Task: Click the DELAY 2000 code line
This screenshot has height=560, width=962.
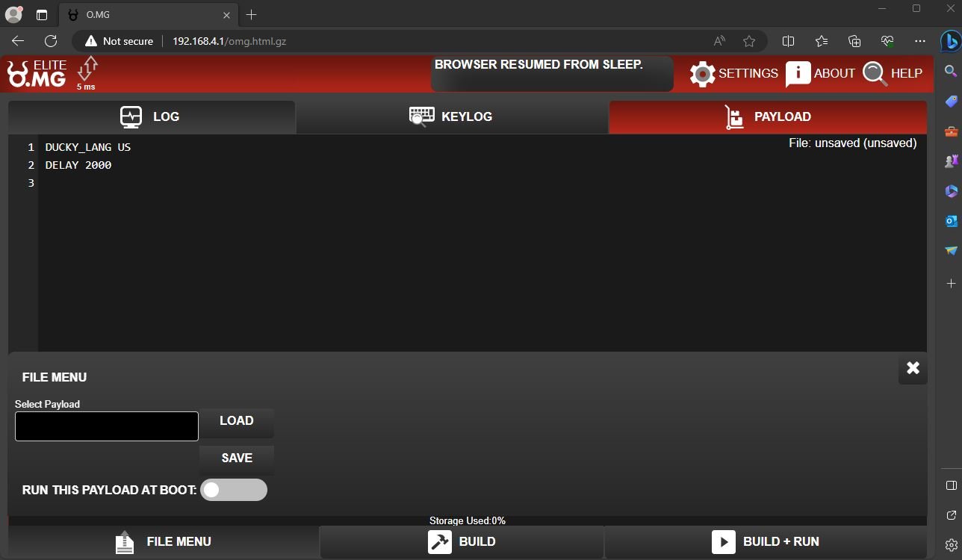Action: pyautogui.click(x=78, y=165)
